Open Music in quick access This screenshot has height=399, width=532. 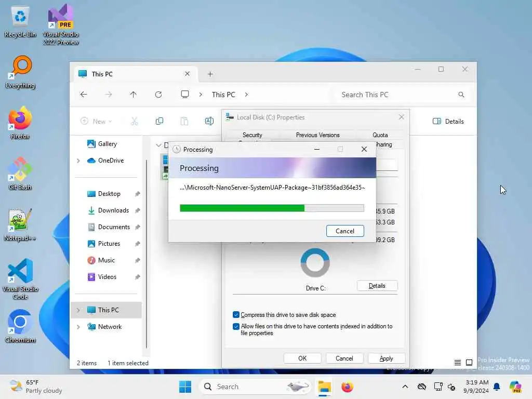pyautogui.click(x=106, y=260)
